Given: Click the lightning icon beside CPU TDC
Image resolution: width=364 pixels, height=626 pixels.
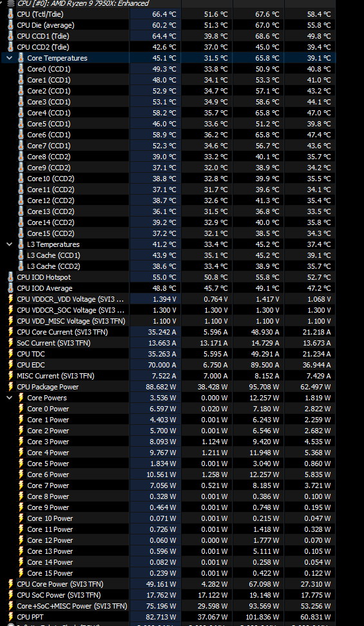Looking at the screenshot, I should (x=11, y=354).
